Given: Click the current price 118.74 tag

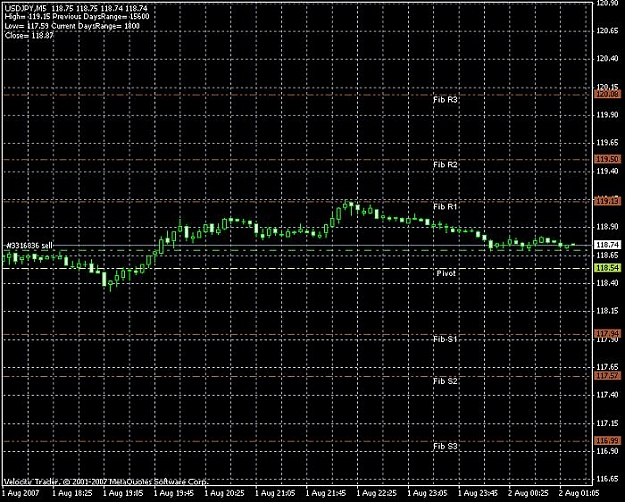Looking at the screenshot, I should (x=607, y=245).
